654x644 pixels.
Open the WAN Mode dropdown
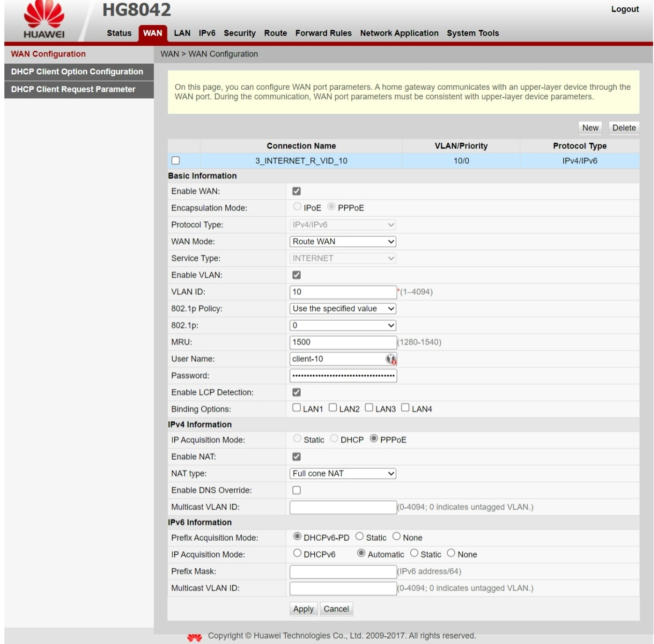(343, 242)
